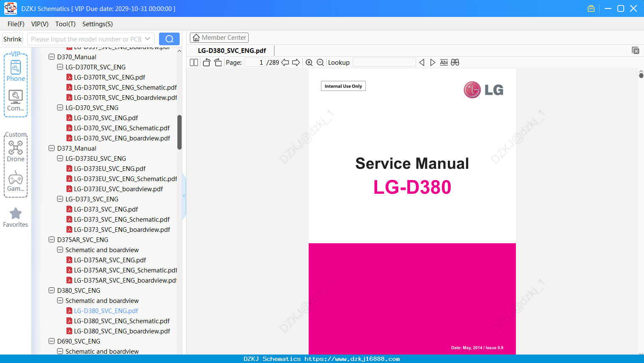Focus the model number search box
Image resolution: width=644 pixels, height=363 pixels.
86,39
